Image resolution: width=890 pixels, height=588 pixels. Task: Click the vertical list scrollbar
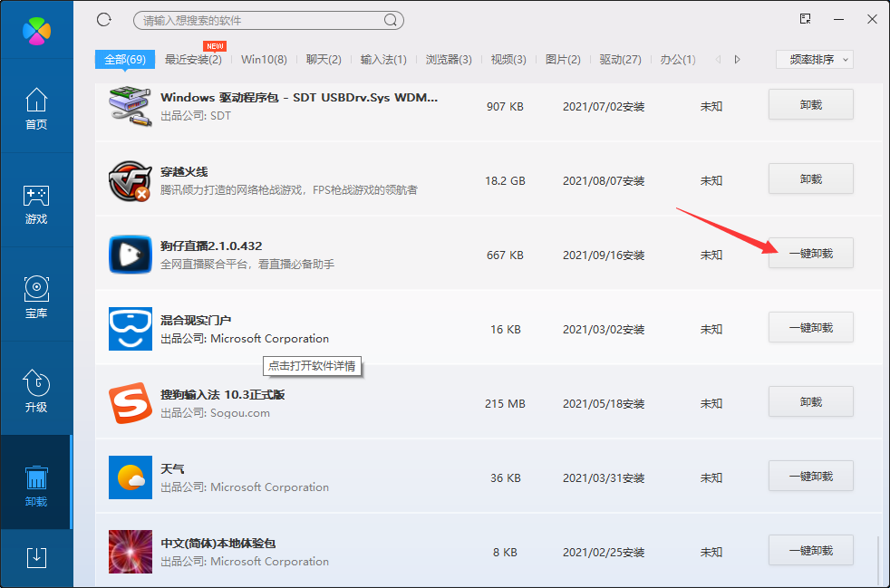pos(878,559)
